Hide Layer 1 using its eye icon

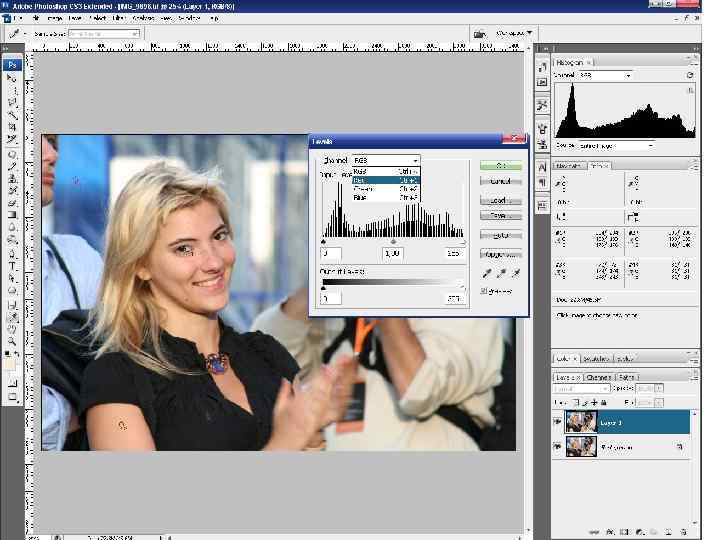coord(558,422)
